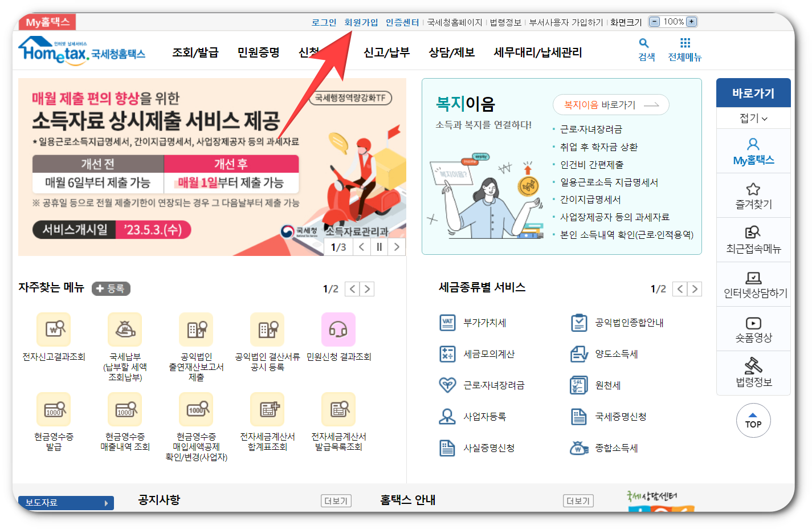The width and height of the screenshot is (812, 529).
Task: Increase screen size with the plus control
Action: [x=691, y=22]
